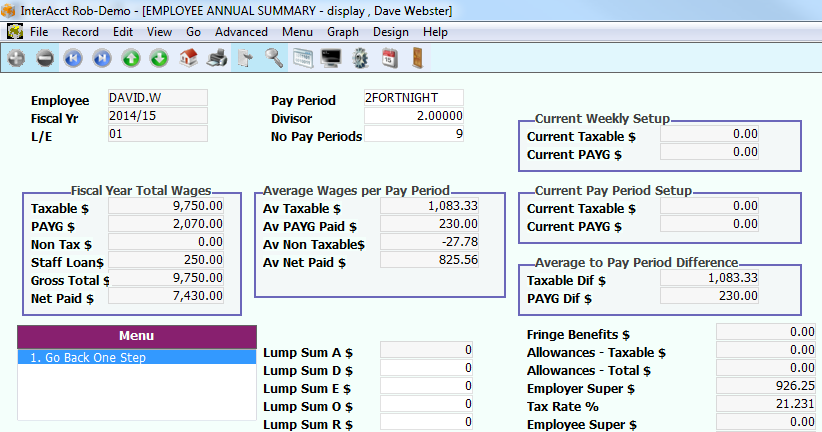Open the Design menu
The image size is (822, 432).
click(x=391, y=32)
